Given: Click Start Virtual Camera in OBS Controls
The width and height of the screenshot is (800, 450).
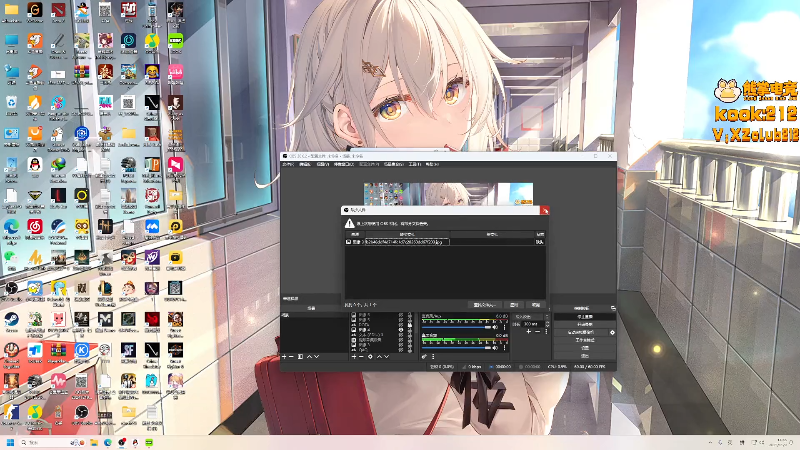Looking at the screenshot, I should 581,332.
